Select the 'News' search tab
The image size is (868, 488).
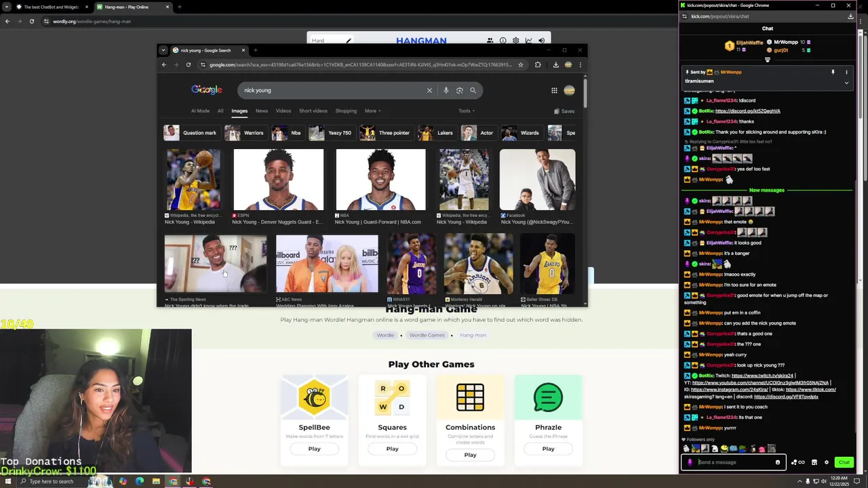262,111
